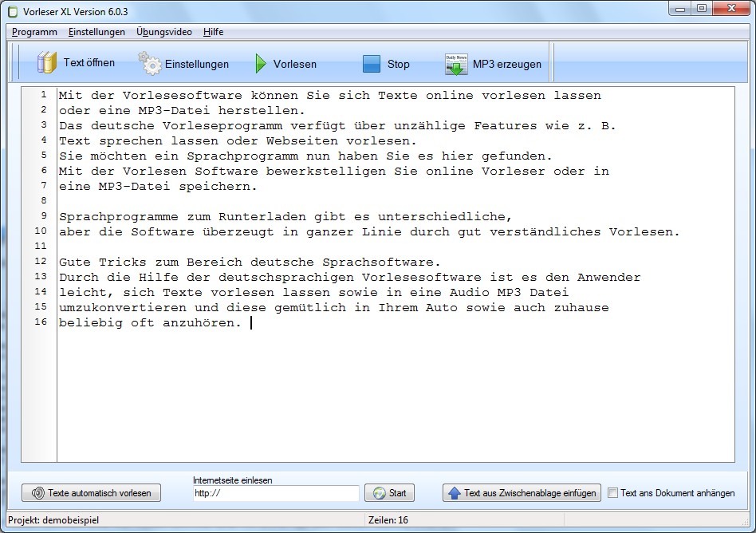Click the Zeilen: 16 status bar section
The width and height of the screenshot is (756, 533).
[388, 520]
